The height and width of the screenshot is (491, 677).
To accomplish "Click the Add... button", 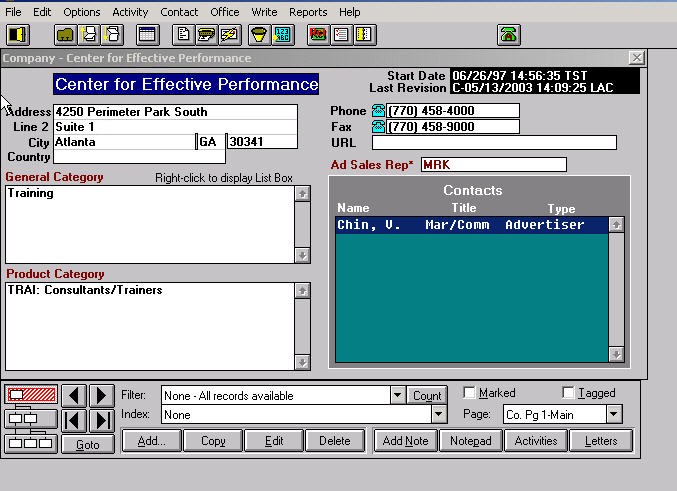I will [152, 440].
